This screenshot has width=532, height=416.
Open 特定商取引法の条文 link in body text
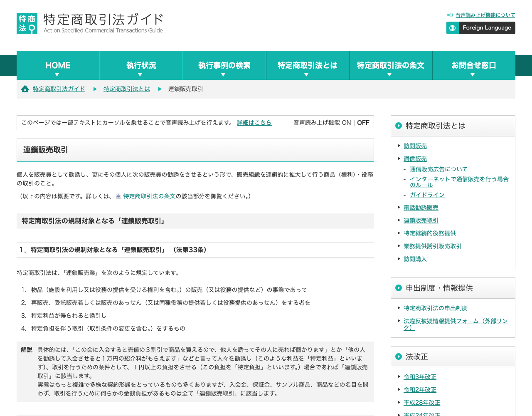pos(150,196)
